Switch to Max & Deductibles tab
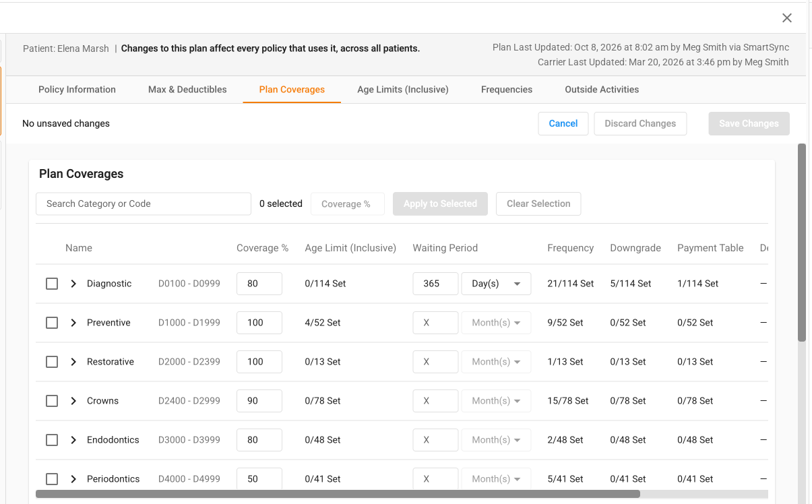812x504 pixels. pos(187,90)
